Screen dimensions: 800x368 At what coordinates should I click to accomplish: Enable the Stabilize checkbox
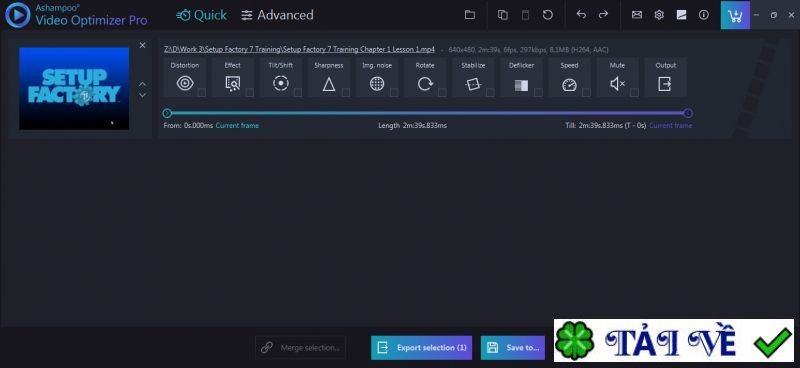coord(490,92)
